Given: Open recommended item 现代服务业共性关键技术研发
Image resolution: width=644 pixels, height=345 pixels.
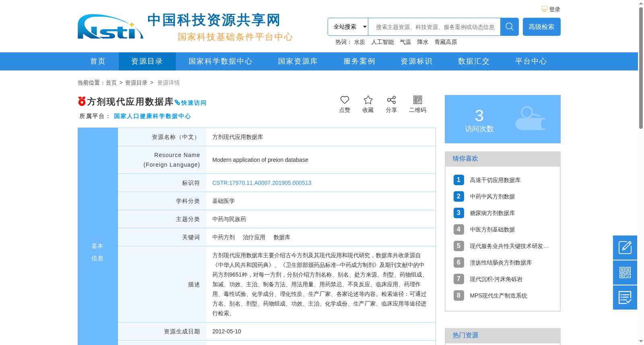Looking at the screenshot, I should point(509,246).
